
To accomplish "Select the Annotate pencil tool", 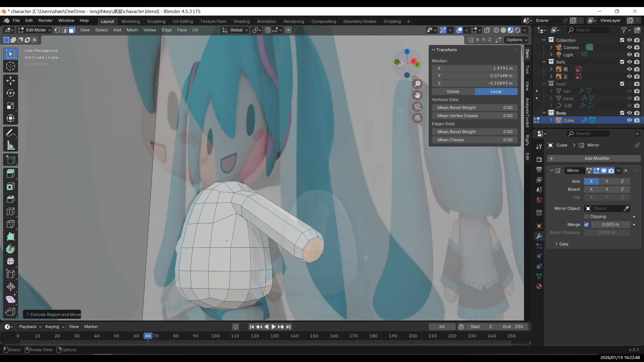I will 10,133.
